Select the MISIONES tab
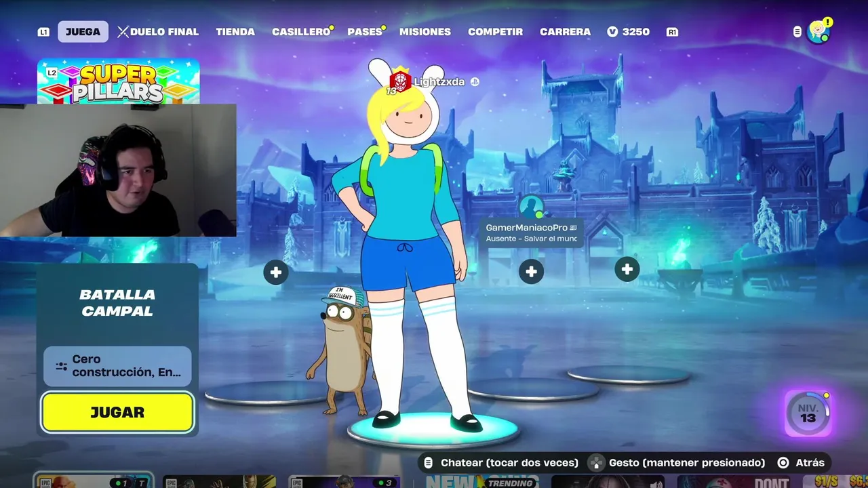868x488 pixels. [x=425, y=32]
